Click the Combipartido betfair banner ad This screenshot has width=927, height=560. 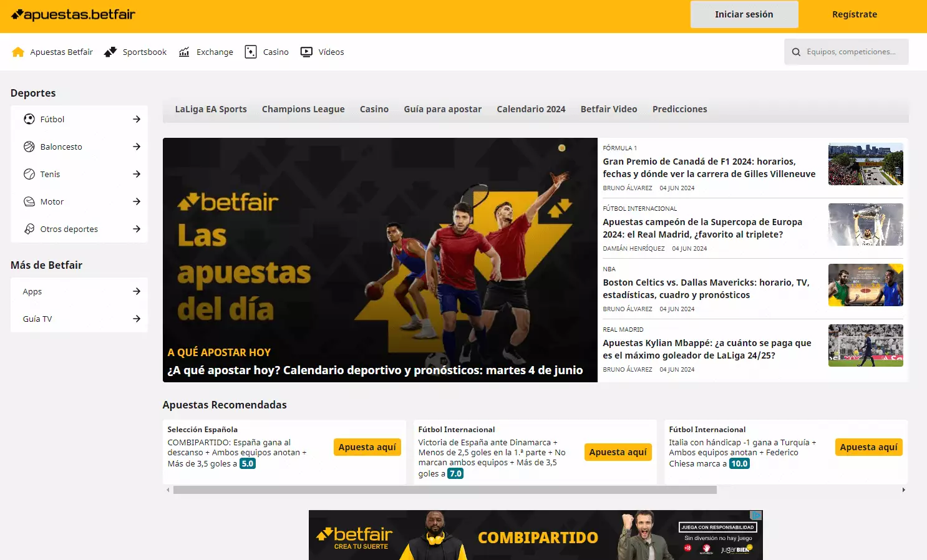pyautogui.click(x=536, y=535)
